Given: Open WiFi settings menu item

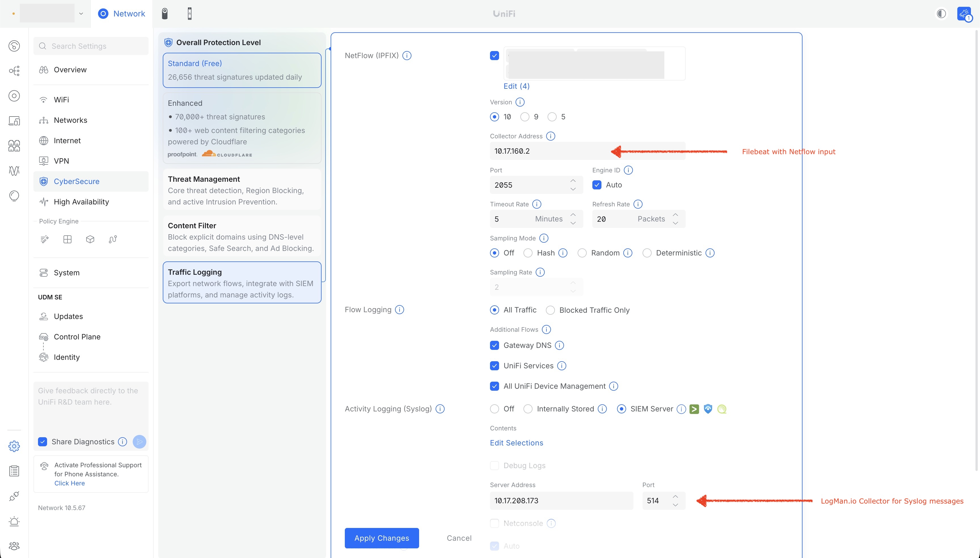Looking at the screenshot, I should (91, 100).
